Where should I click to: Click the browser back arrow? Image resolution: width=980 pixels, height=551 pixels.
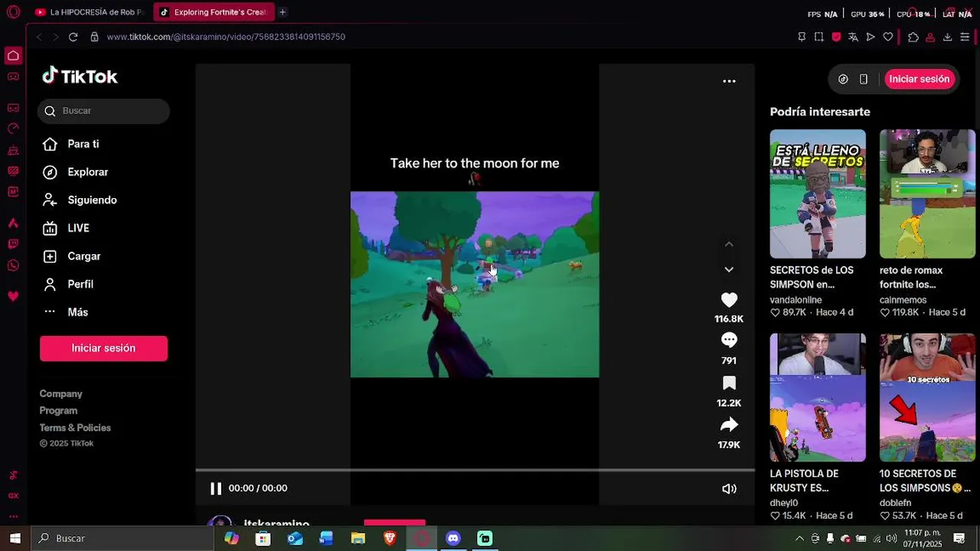point(39,37)
